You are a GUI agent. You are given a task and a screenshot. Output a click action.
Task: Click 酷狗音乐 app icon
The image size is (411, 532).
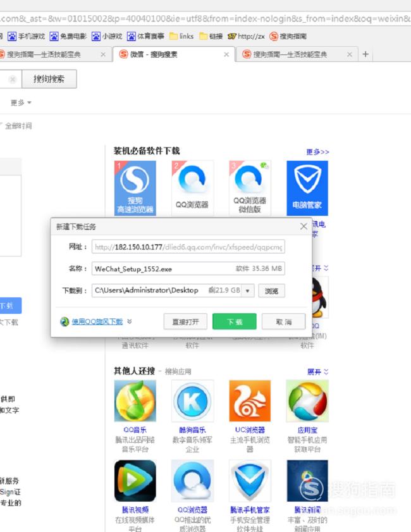point(192,400)
